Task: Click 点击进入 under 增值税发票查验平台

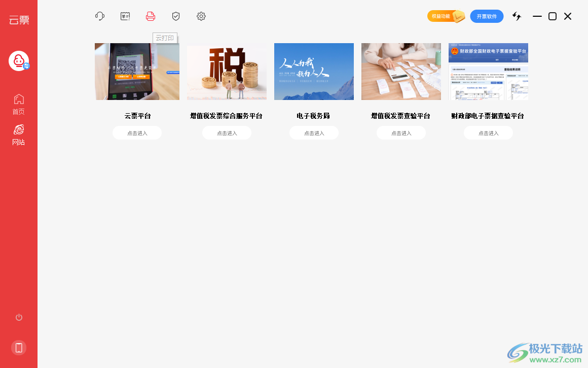Action: 401,133
